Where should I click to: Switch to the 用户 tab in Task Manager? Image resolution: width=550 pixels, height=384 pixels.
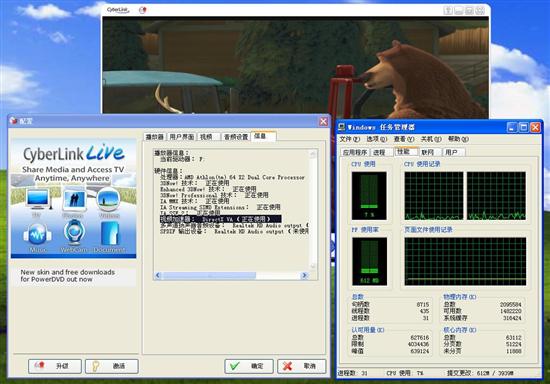pyautogui.click(x=454, y=152)
